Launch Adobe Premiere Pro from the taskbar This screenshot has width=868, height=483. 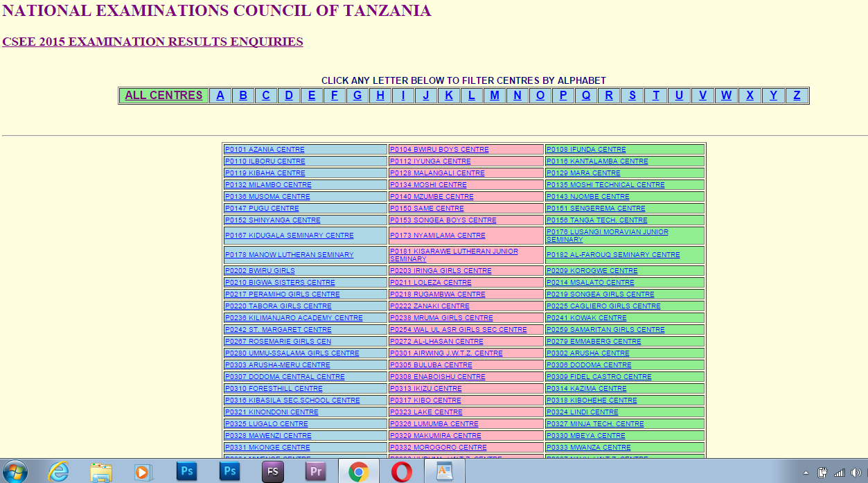315,471
